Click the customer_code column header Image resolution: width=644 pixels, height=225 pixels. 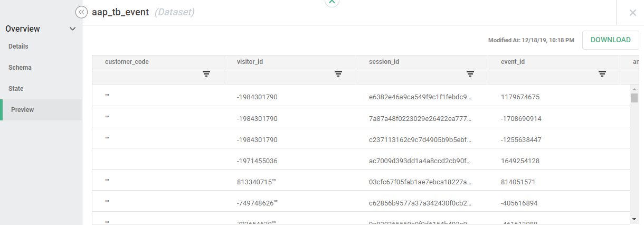tap(127, 62)
